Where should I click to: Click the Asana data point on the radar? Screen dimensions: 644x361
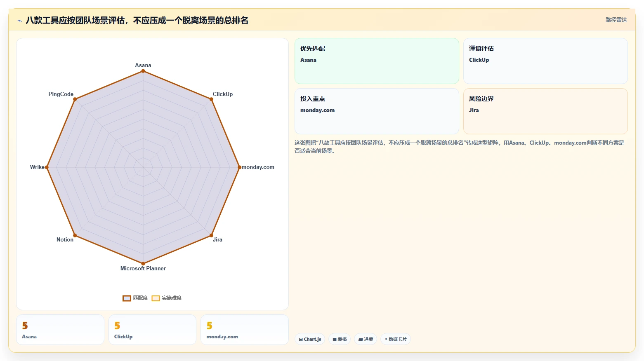click(x=143, y=71)
